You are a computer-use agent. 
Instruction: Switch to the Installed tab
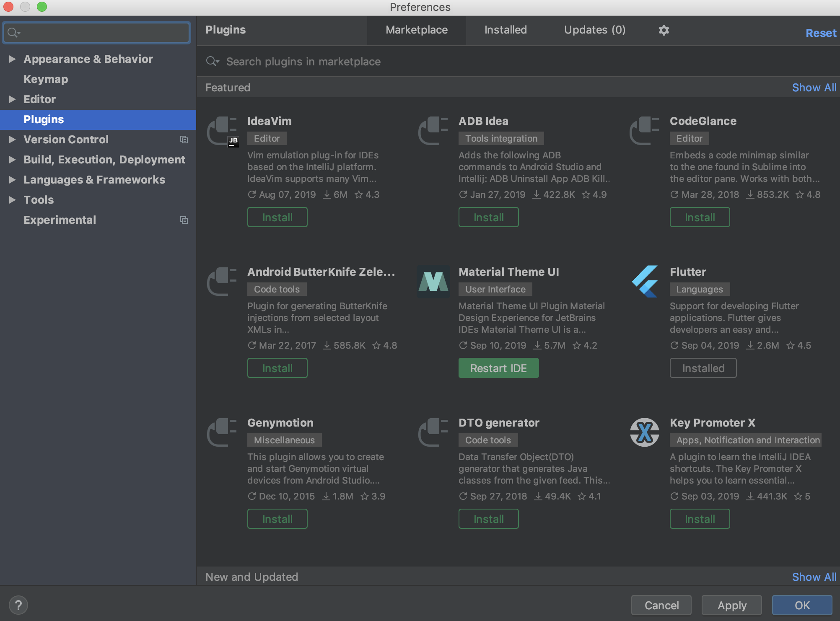point(505,30)
